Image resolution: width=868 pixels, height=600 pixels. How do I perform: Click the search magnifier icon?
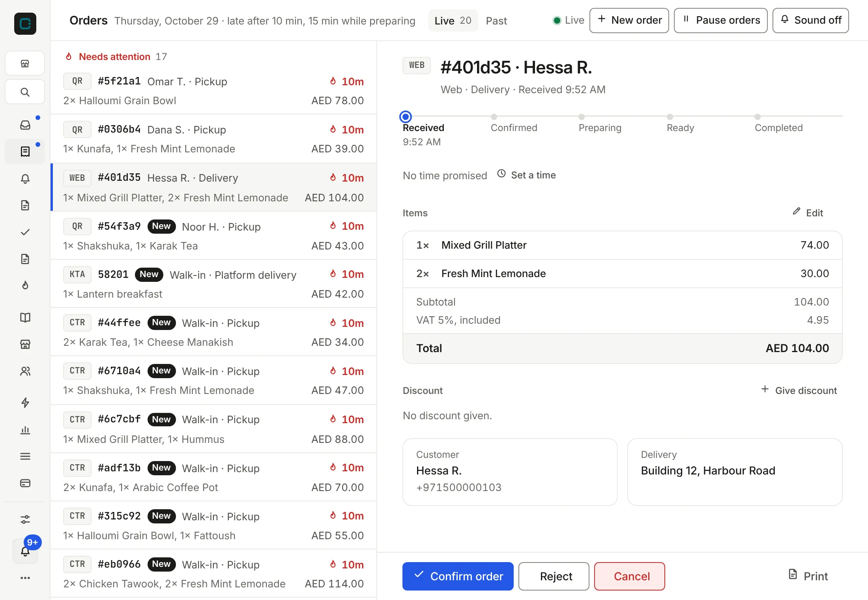tap(25, 92)
